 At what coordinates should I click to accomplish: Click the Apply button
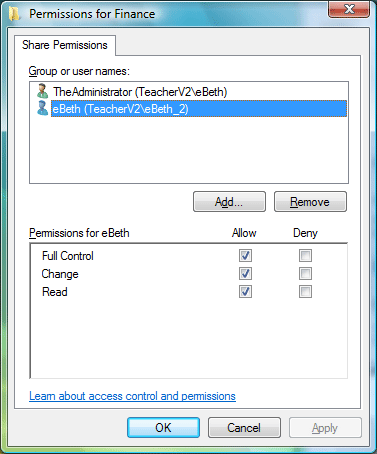pyautogui.click(x=325, y=428)
